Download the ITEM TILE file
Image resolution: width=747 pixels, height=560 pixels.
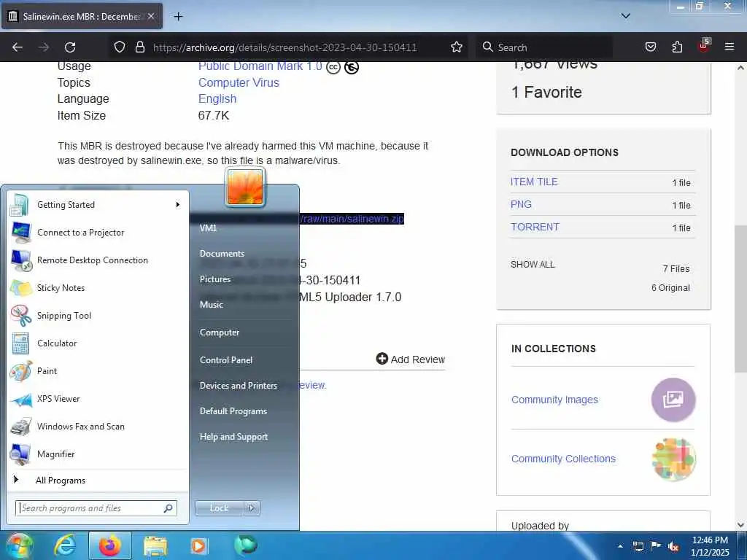coord(534,182)
